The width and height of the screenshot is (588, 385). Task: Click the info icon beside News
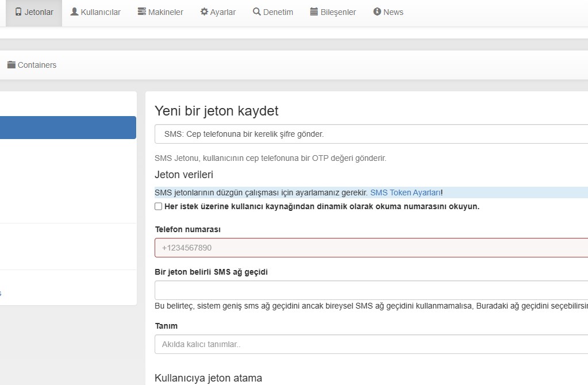[377, 11]
